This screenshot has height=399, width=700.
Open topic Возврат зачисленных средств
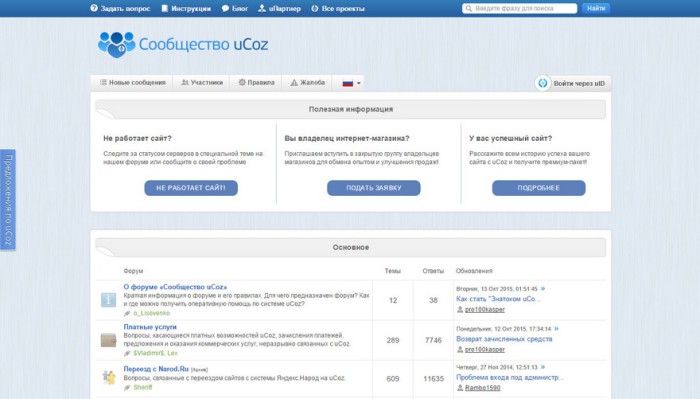pyautogui.click(x=504, y=339)
